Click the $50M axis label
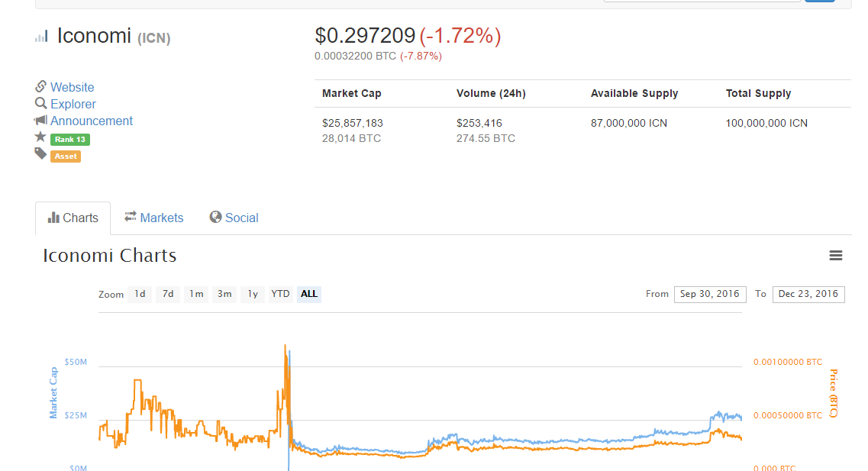The image size is (868, 471). coord(76,362)
